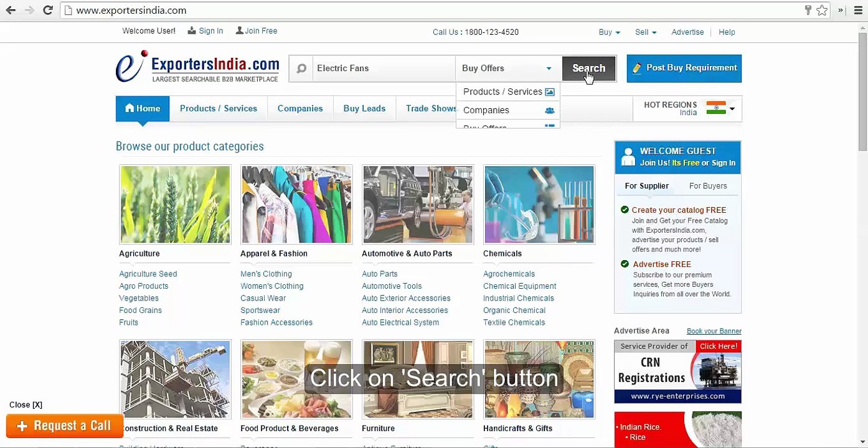This screenshot has height=448, width=868.
Task: Click the India flag icon
Action: tap(716, 108)
